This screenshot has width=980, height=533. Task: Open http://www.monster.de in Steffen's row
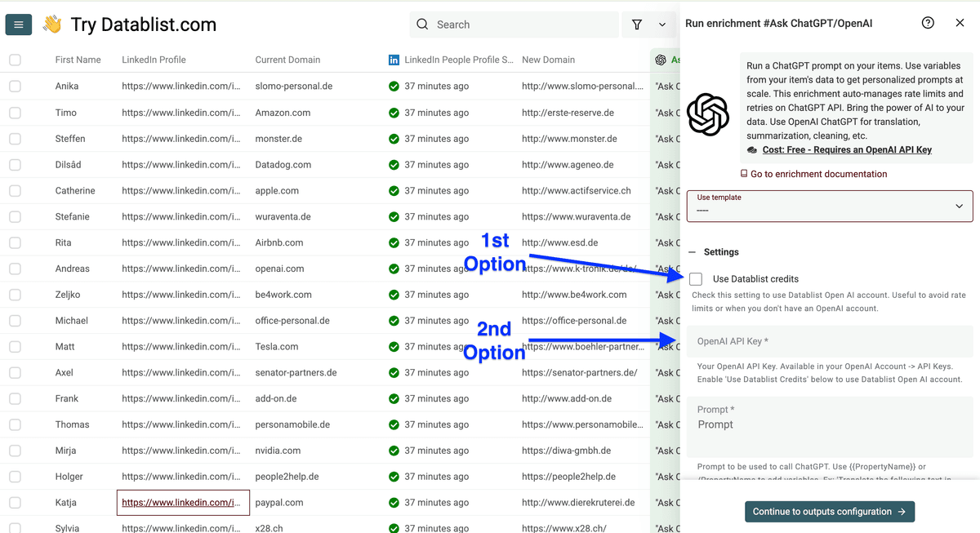pos(569,139)
